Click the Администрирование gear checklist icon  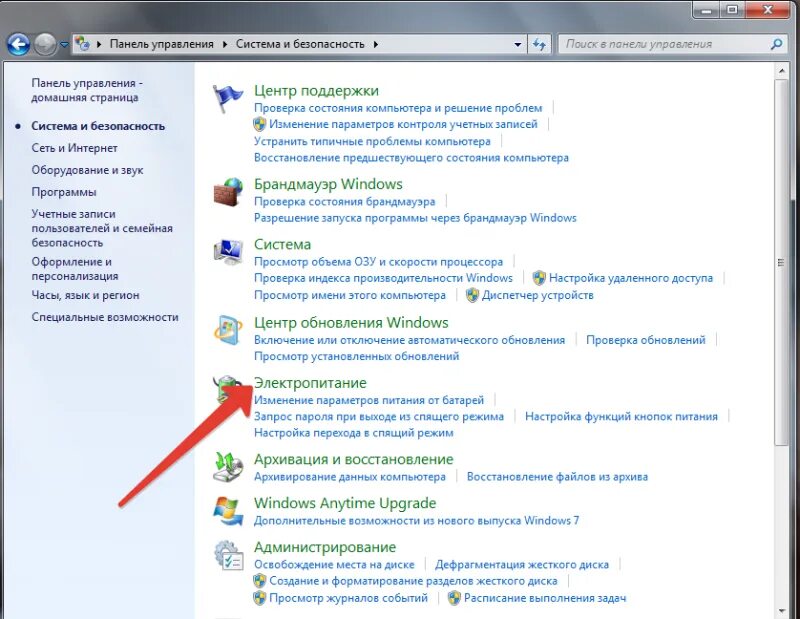coord(228,555)
